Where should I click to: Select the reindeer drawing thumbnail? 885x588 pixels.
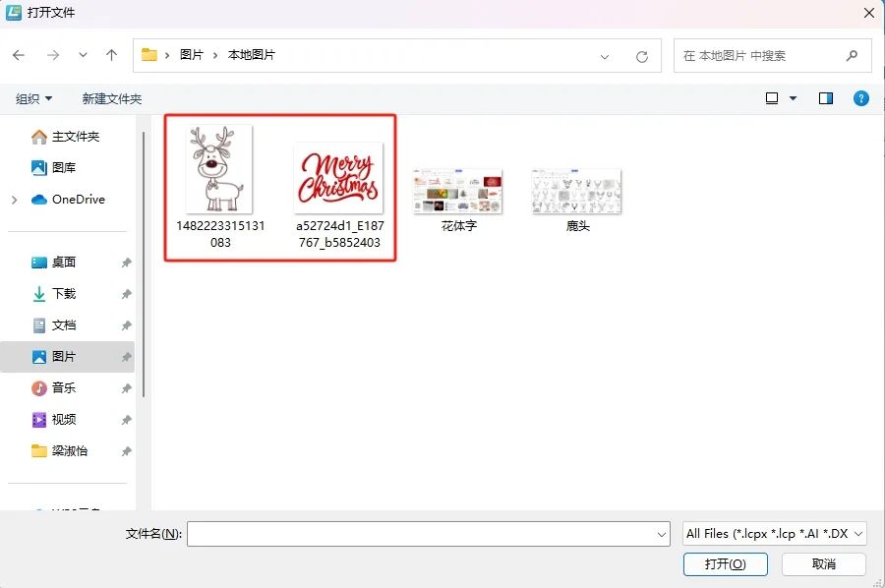220,169
